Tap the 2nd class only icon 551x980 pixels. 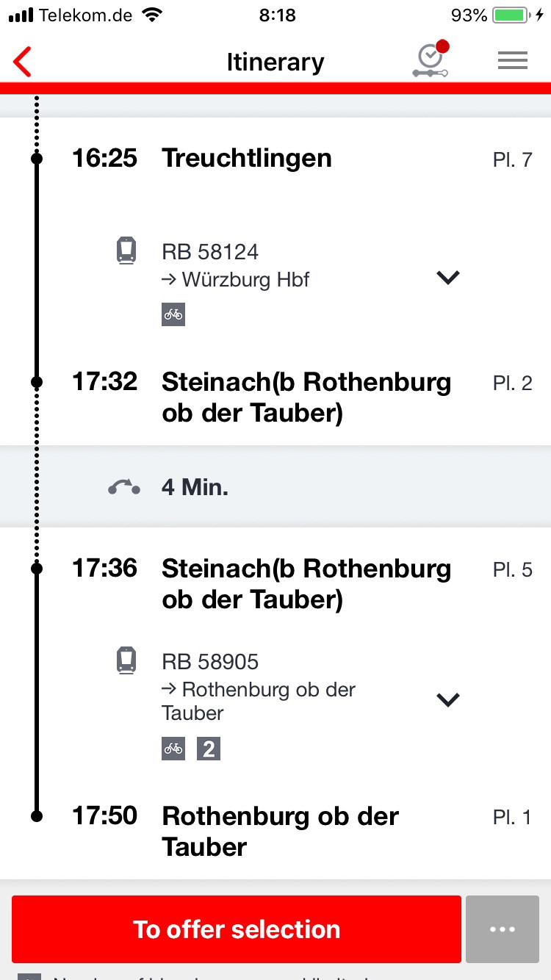(209, 749)
